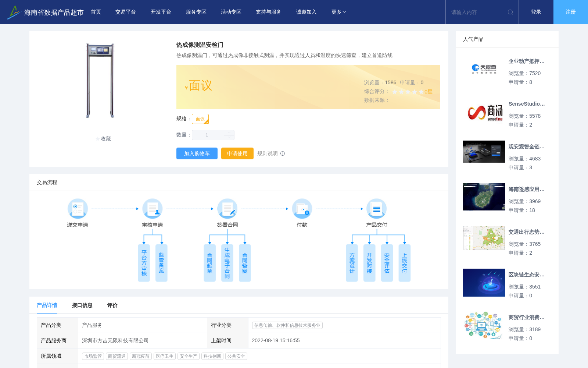
Task: Click the 付款 process step icon
Action: [x=302, y=209]
